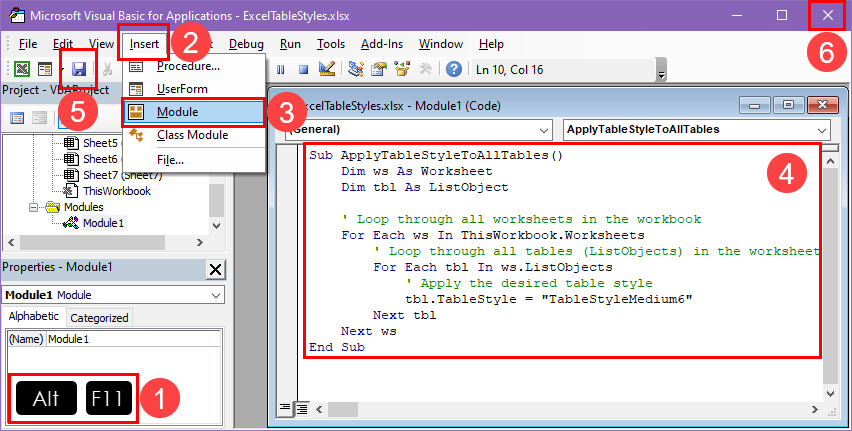Open the ApplyTableStyleToAllTables procedure dropdown
Screen dimensions: 852x431
pyautogui.click(x=822, y=130)
